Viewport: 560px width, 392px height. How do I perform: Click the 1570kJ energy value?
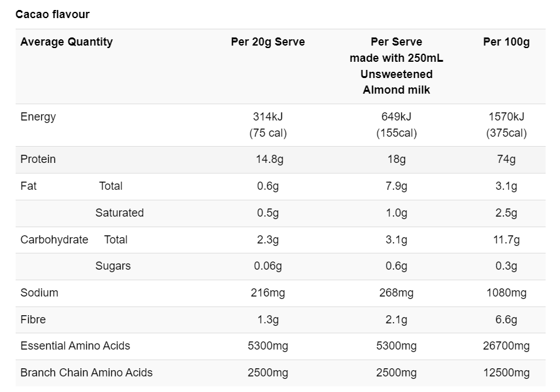[506, 117]
